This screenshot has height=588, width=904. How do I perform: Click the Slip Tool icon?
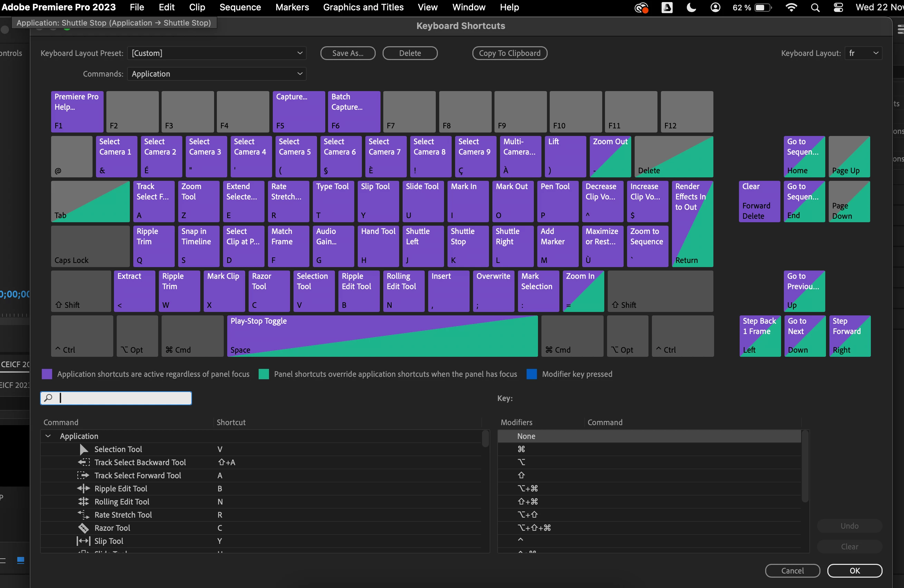click(x=84, y=541)
